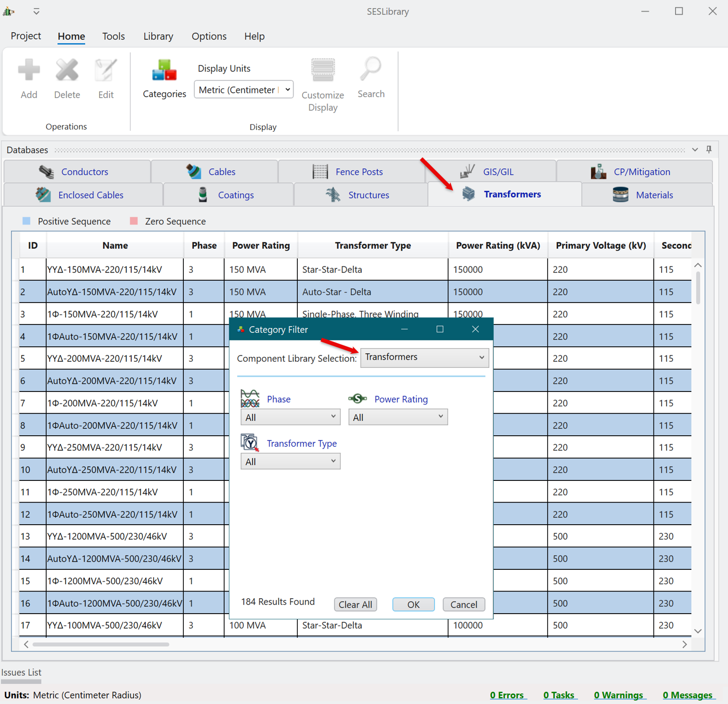Maximize the Category Filter dialog
728x704 pixels.
point(440,329)
